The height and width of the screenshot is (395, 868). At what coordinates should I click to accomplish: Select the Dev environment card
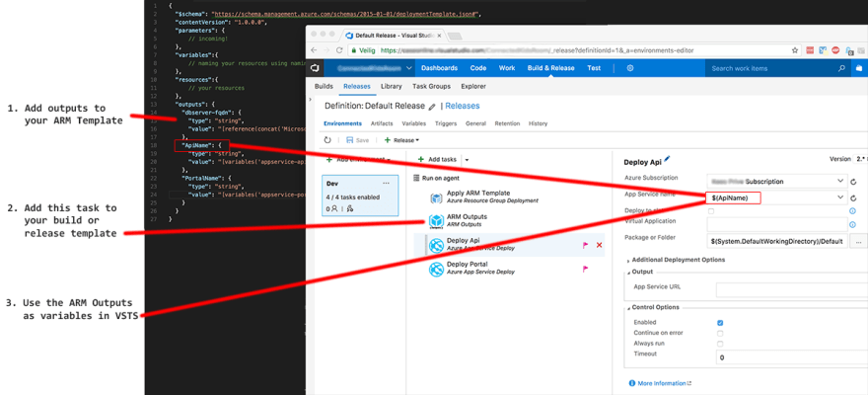(x=360, y=197)
